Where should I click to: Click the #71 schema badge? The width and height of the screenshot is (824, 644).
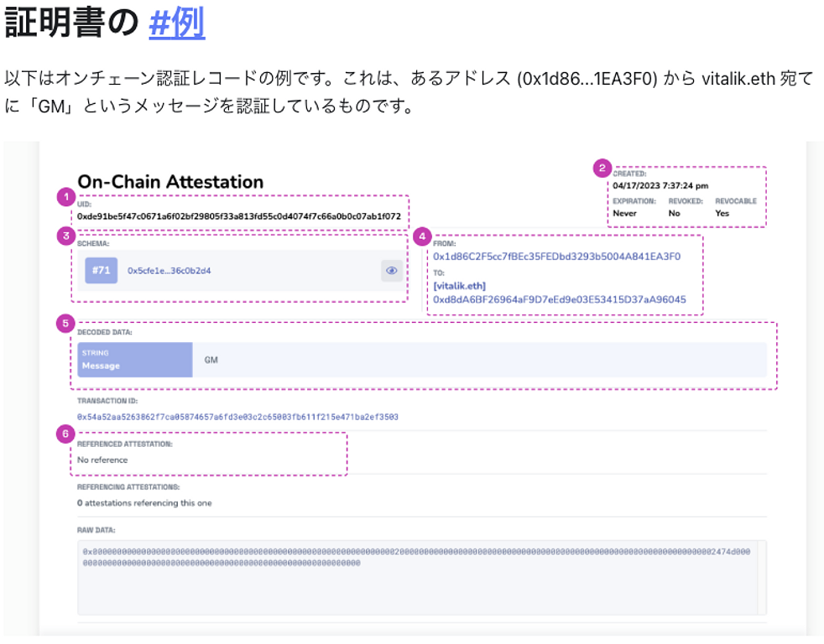(x=101, y=270)
